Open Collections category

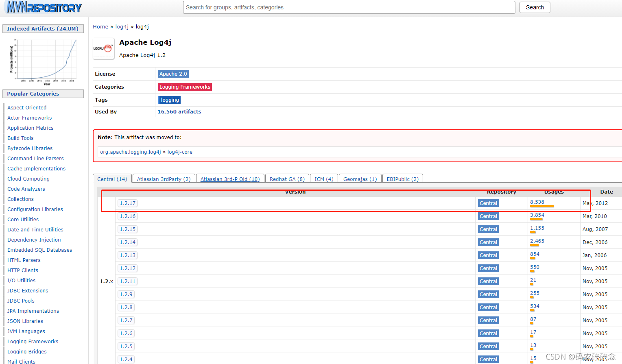click(x=20, y=199)
